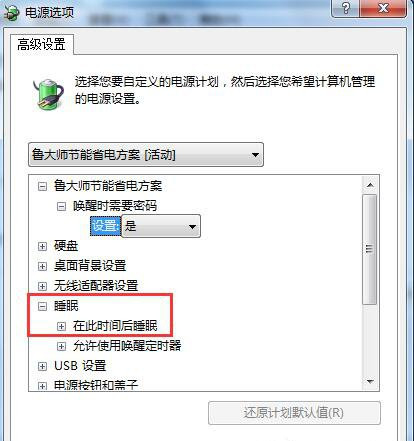Select the 高级设置 tab
Viewport: 414px width, 441px height.
(41, 44)
